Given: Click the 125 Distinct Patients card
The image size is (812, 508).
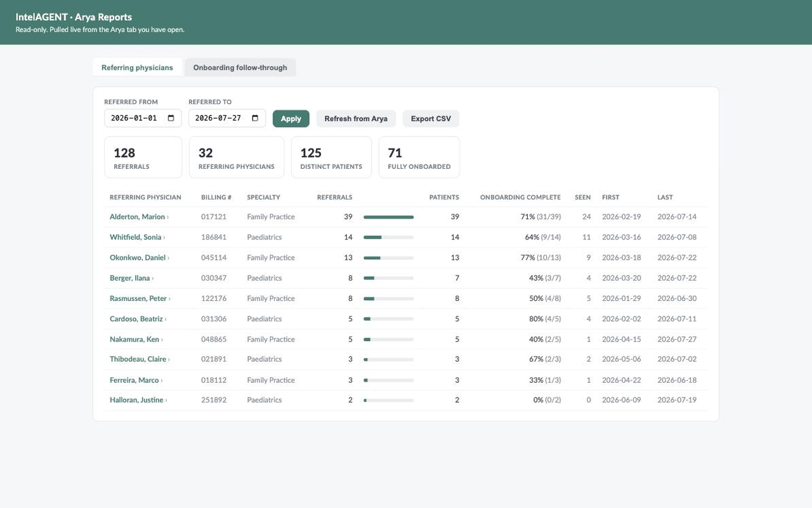Looking at the screenshot, I should coord(331,157).
